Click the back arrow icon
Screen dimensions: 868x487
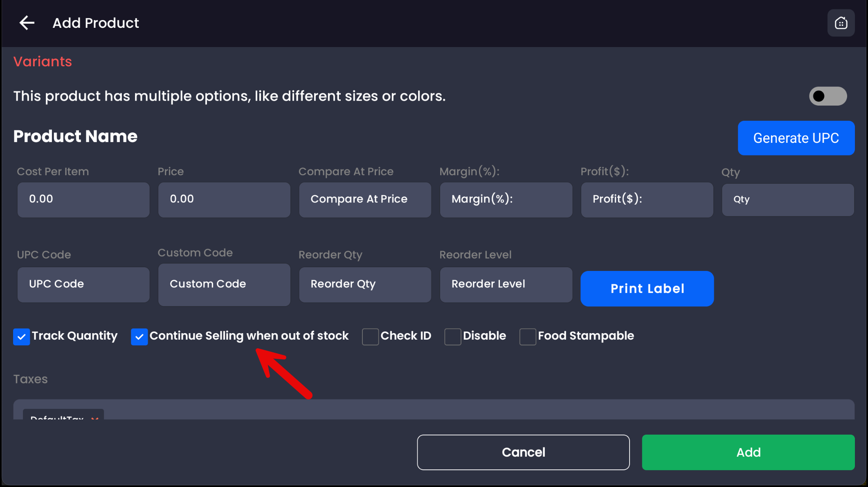(27, 23)
